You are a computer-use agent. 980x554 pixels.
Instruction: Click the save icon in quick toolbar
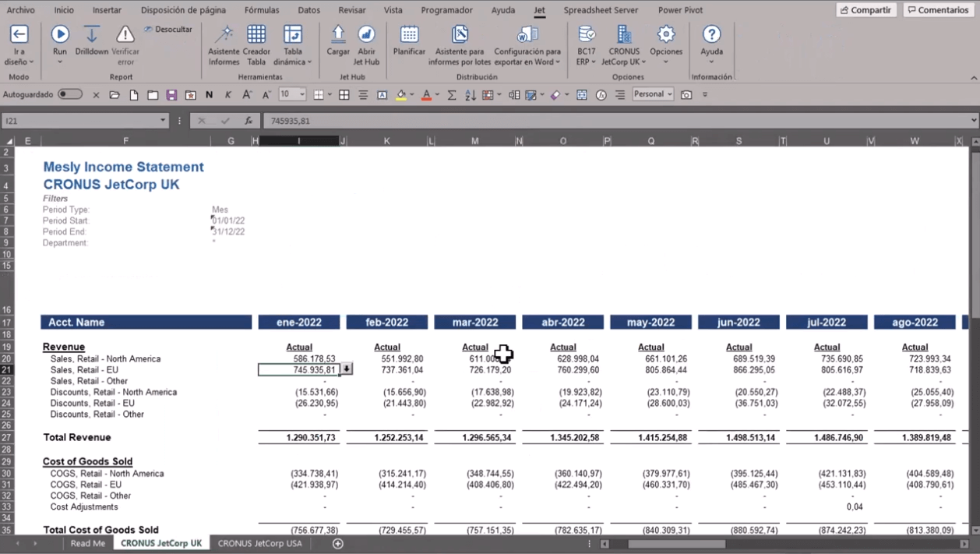tap(171, 95)
